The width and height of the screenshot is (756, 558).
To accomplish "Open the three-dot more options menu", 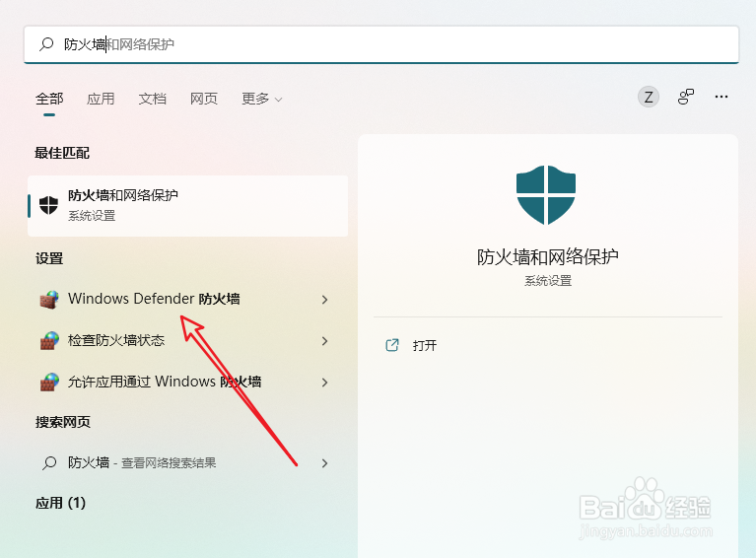I will pyautogui.click(x=722, y=97).
